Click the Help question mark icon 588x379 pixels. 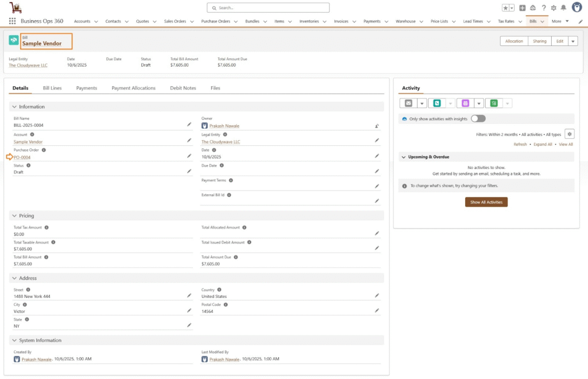pyautogui.click(x=543, y=8)
